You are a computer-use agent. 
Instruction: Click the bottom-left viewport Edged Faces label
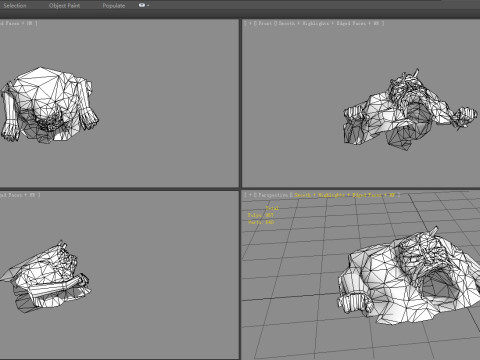coord(11,195)
